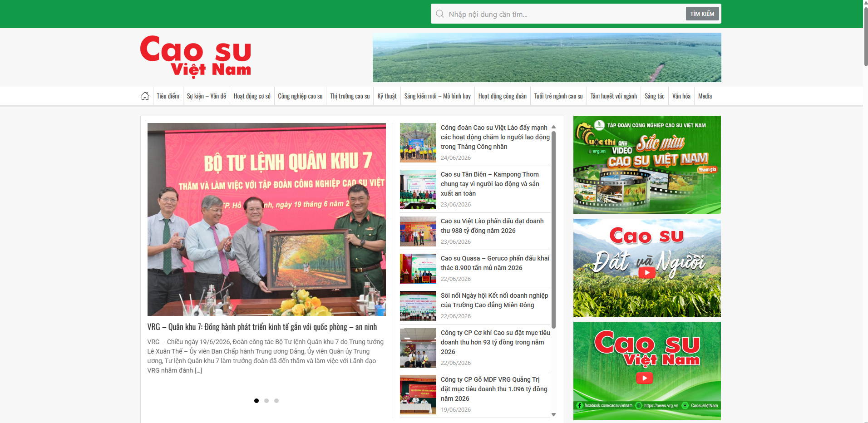Open the Công ty CP Gỗ MDF Quảng Trị article

(x=494, y=389)
